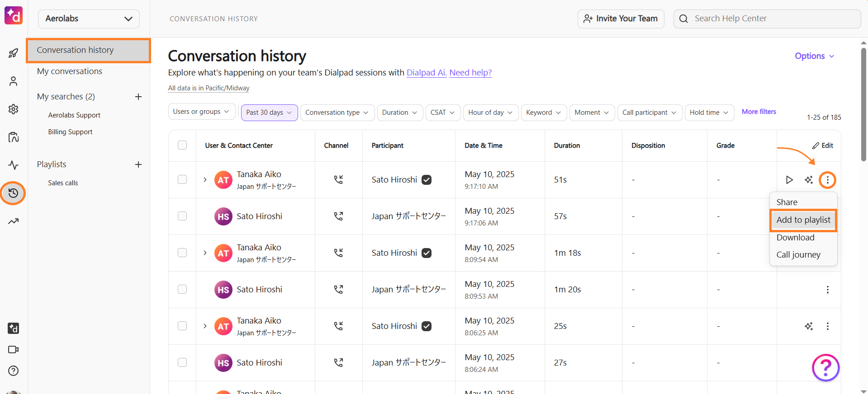Open the Moment filter dropdown
Image resolution: width=868 pixels, height=394 pixels.
click(592, 113)
